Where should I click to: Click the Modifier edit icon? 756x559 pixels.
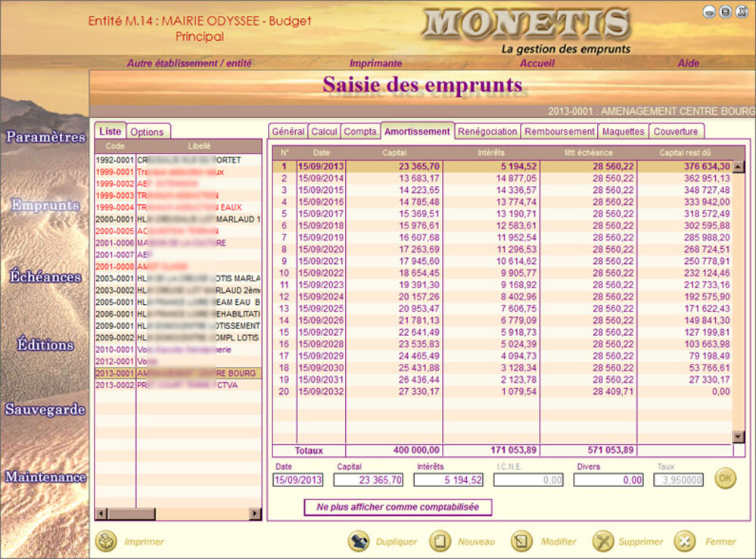[521, 541]
